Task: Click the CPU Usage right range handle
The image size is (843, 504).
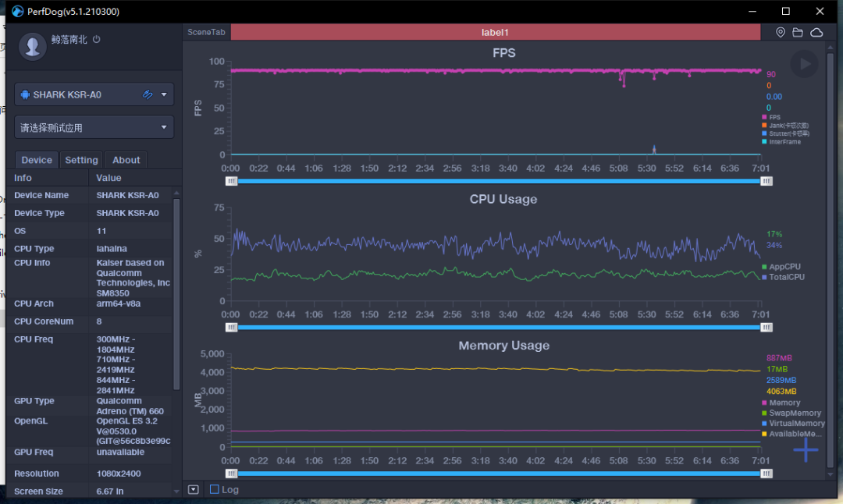Action: click(x=767, y=328)
